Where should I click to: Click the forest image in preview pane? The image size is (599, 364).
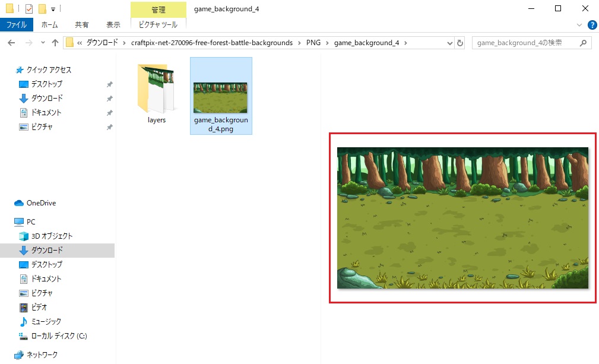pos(462,218)
